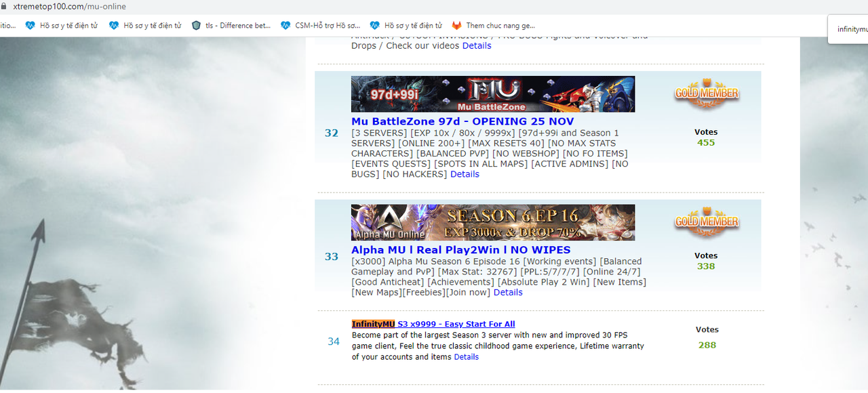Click Gold Member badge of Mu BattleZone

pos(707,94)
